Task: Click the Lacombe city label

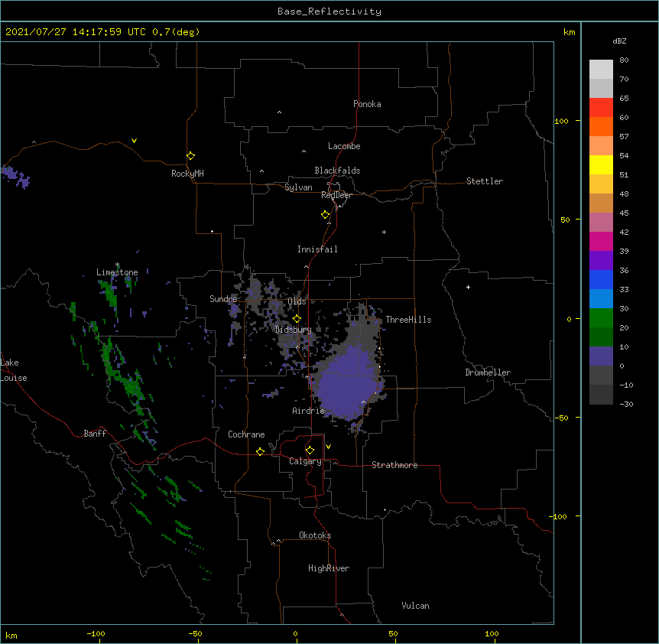Action: [344, 146]
